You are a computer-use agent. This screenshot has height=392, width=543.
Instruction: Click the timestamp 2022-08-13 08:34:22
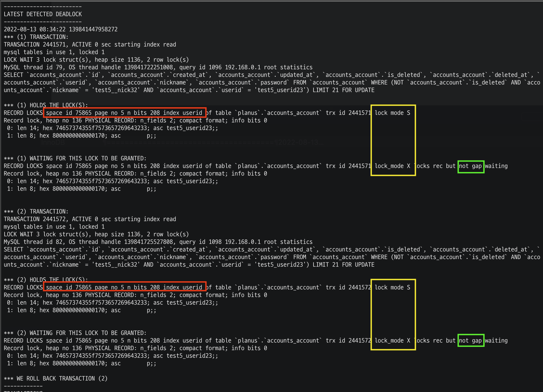35,29
